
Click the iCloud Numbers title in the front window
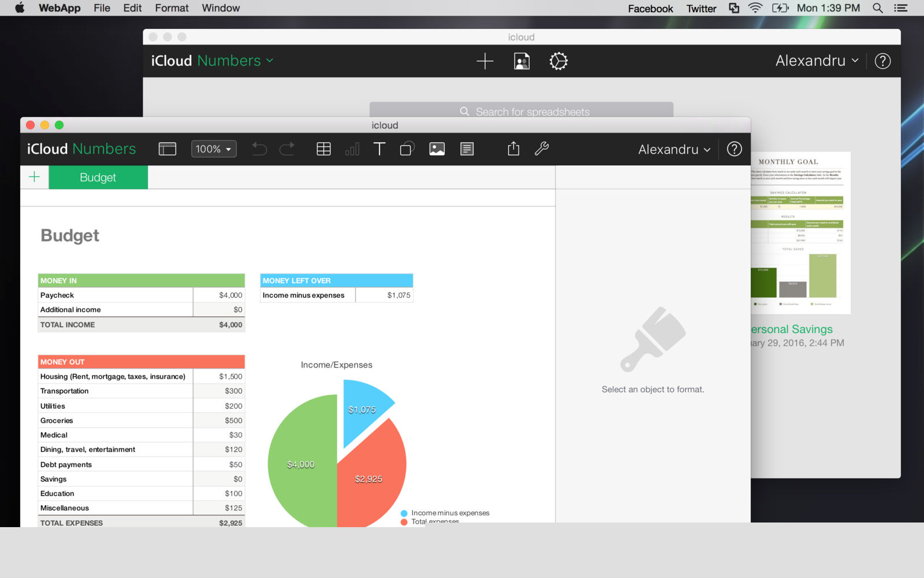(x=81, y=149)
